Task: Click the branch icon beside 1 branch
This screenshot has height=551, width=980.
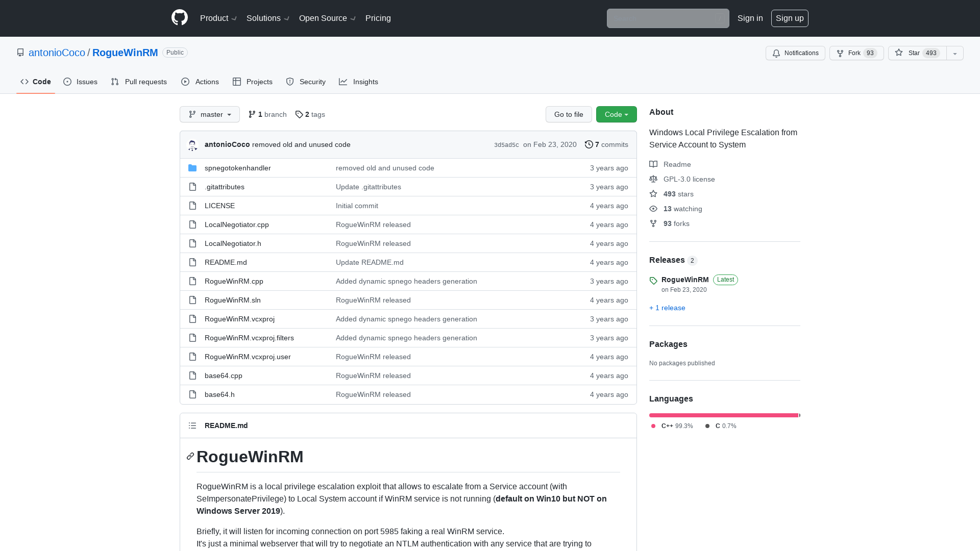Action: coord(252,114)
